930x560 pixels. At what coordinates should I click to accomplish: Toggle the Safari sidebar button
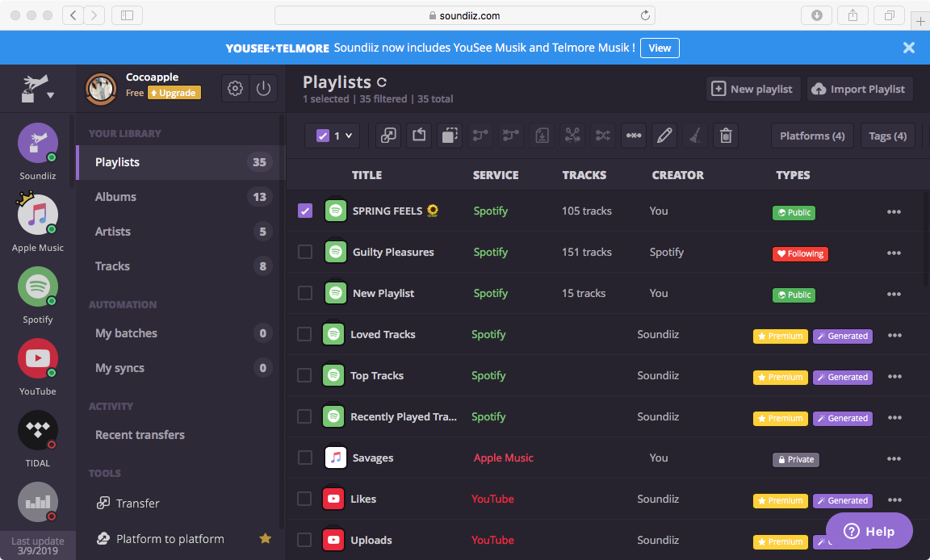(x=127, y=15)
